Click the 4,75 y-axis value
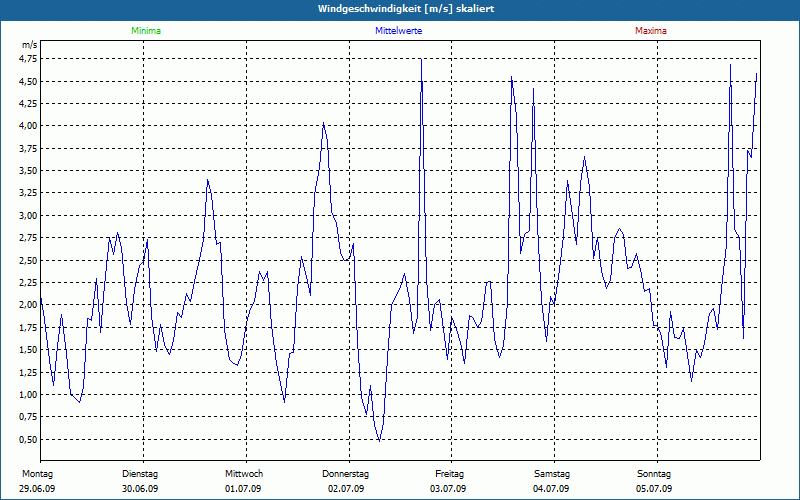Viewport: 800px width, 500px height. [29, 59]
